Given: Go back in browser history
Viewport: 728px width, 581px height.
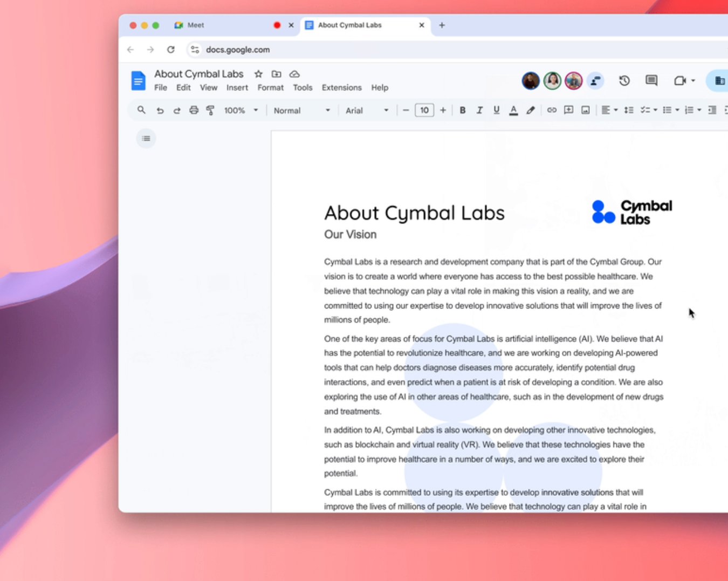Looking at the screenshot, I should (x=131, y=50).
